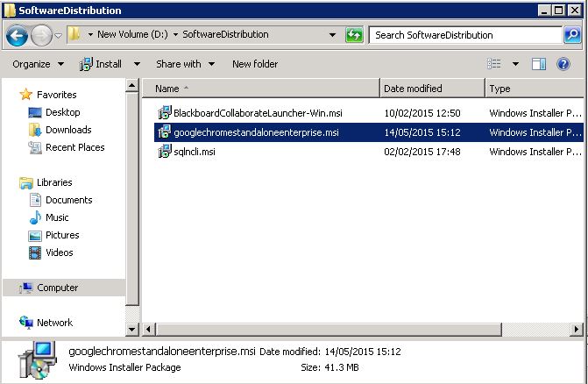Sort files by the Name column
588x384 pixels.
(x=261, y=89)
